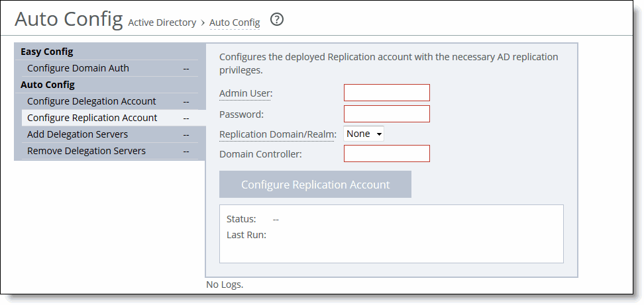Image resolution: width=644 pixels, height=305 pixels.
Task: Click the Status label text
Action: pyautogui.click(x=241, y=219)
